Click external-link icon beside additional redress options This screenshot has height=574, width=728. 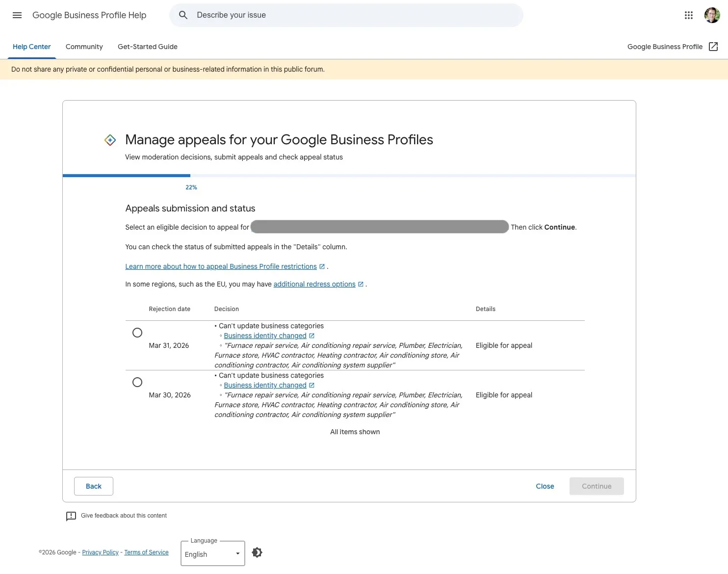[361, 285]
